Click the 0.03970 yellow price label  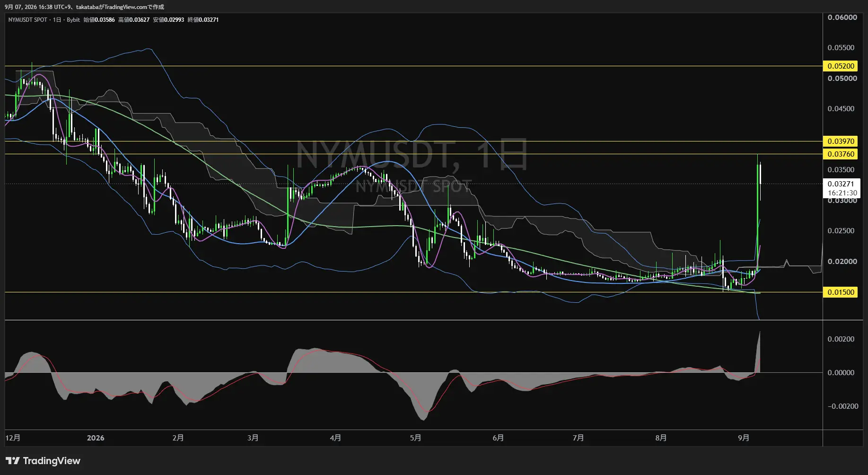click(x=841, y=141)
